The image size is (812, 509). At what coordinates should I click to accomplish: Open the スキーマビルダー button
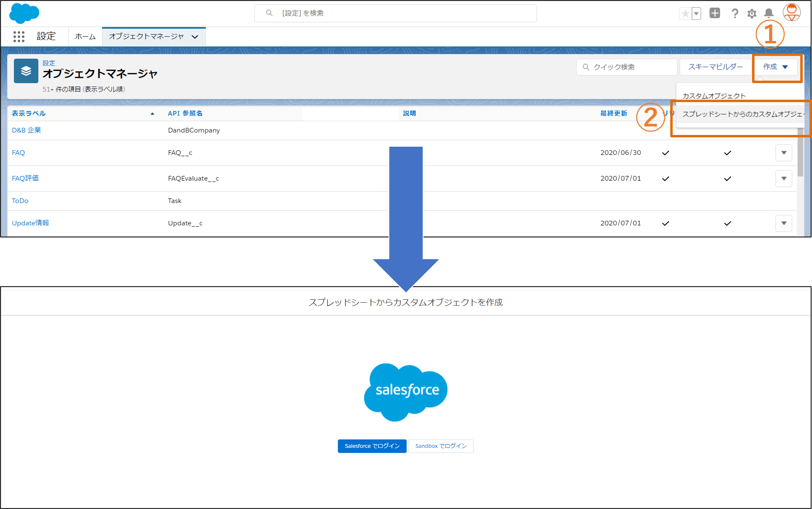715,67
